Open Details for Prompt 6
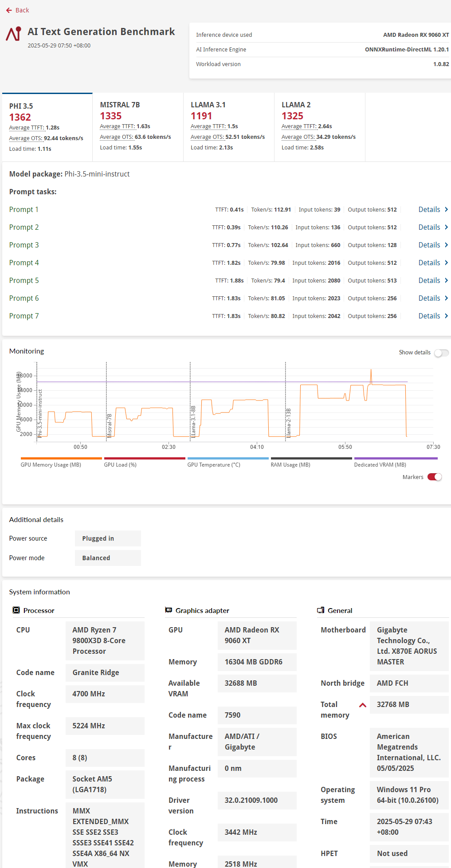451x868 pixels. (433, 298)
